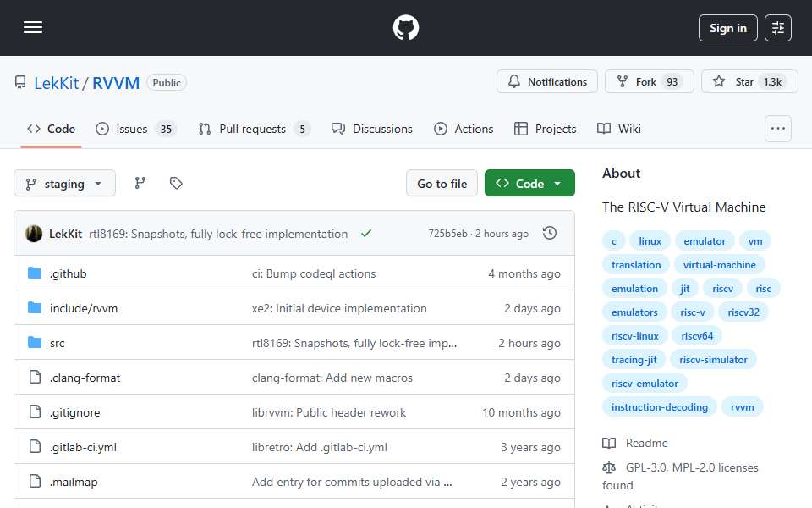
Task: Click file icon beside .clang-format
Action: click(x=35, y=378)
